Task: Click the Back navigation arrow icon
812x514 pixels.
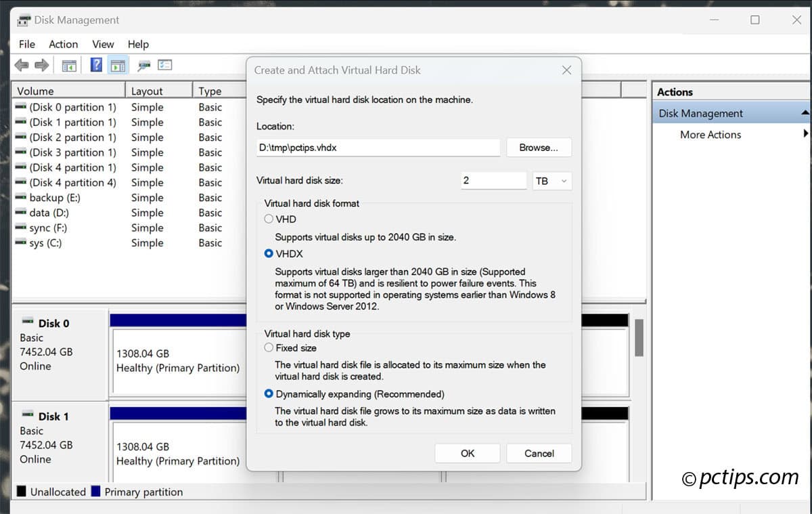Action: (20, 65)
